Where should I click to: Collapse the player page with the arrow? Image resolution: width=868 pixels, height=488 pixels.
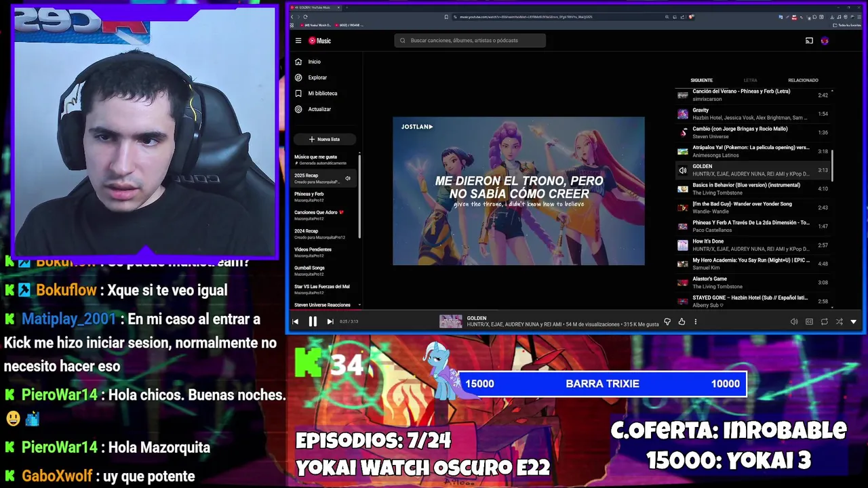click(853, 322)
